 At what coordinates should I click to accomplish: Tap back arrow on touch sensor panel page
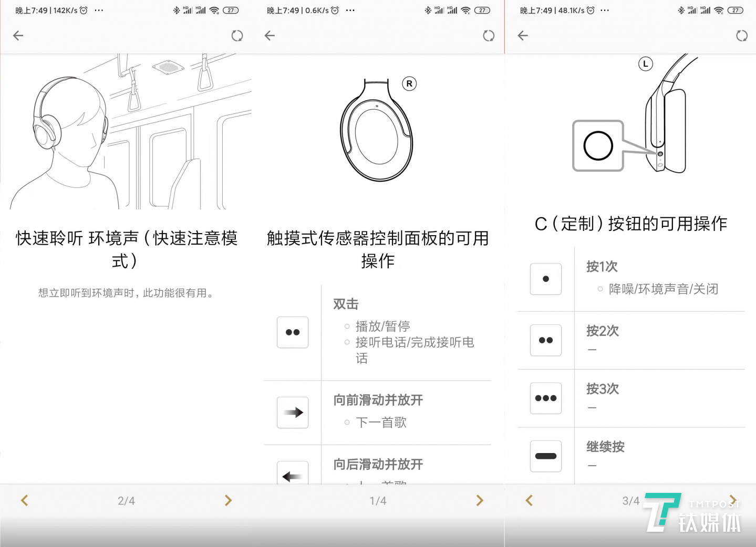tap(270, 36)
